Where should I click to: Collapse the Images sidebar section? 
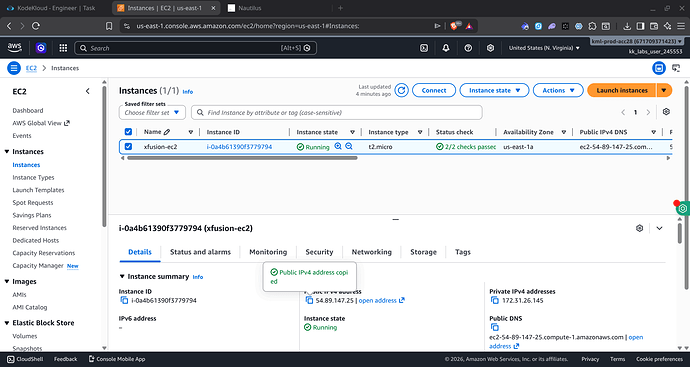[7, 282]
